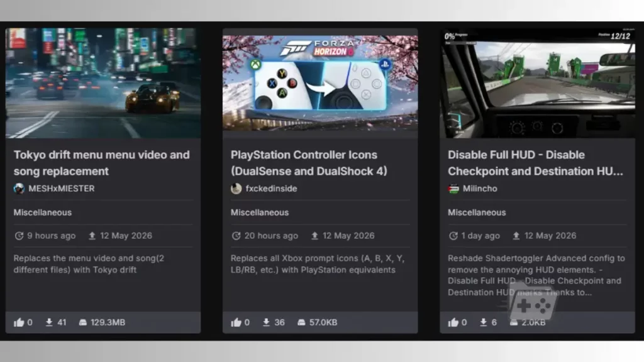This screenshot has height=362, width=644.
Task: Click file size icon beside 57.0KB
Action: pos(301,322)
